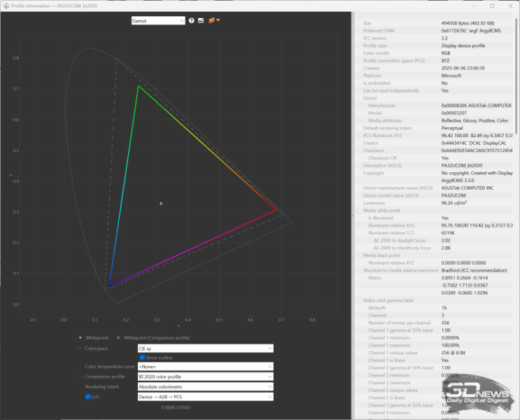Click the whitepoint marker in gamut diagram

point(161,203)
